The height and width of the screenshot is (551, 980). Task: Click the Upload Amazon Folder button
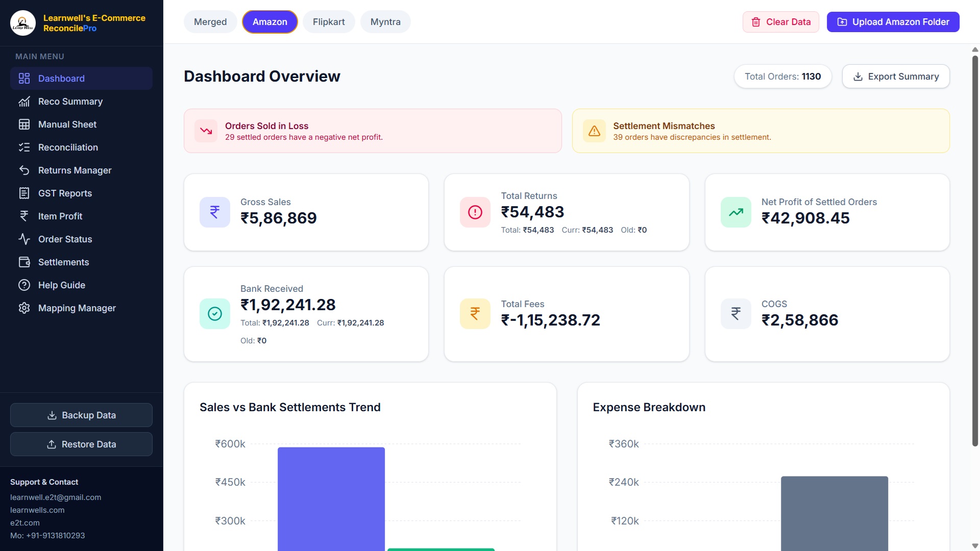pos(893,22)
